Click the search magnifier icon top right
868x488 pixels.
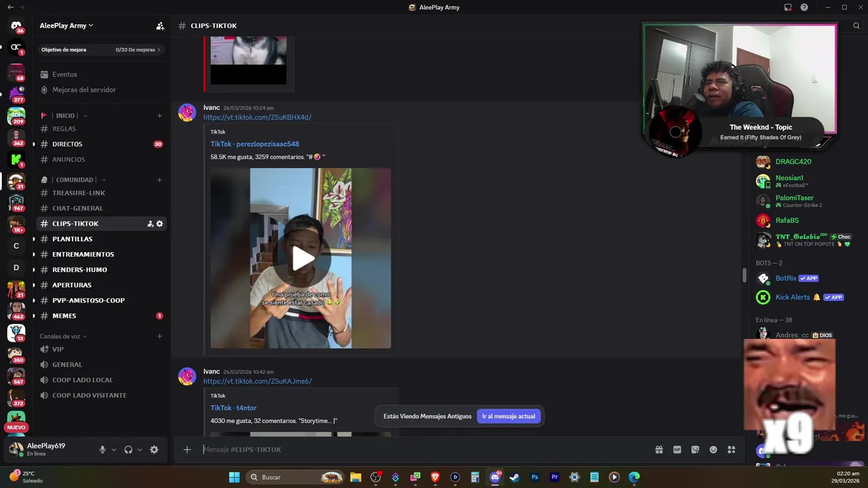tap(856, 26)
